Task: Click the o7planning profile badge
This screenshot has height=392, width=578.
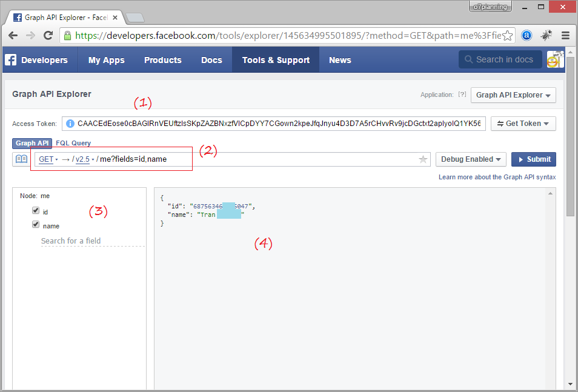Action: click(x=490, y=7)
